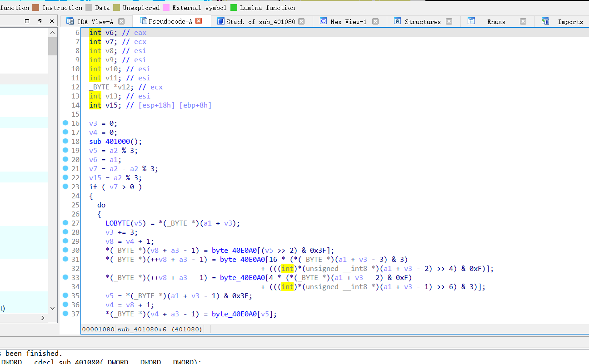Click the left panel vertical scrollbar thumb
Image resolution: width=589 pixels, height=364 pixels.
52,46
